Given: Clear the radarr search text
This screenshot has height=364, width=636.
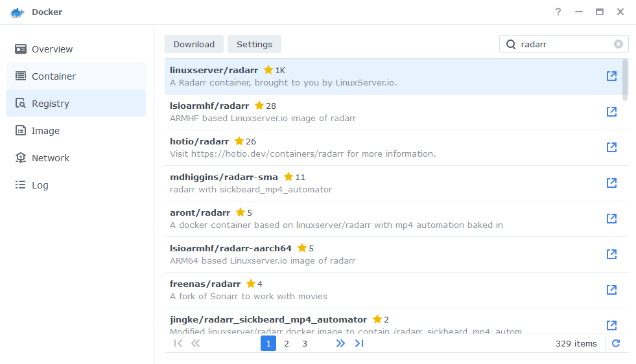Looking at the screenshot, I should tap(618, 44).
